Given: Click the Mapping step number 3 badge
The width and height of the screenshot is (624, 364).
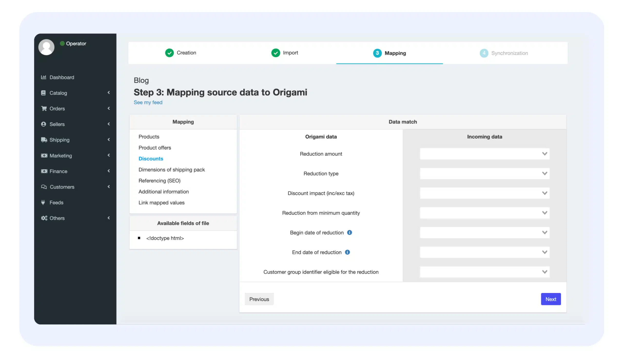Looking at the screenshot, I should (377, 53).
